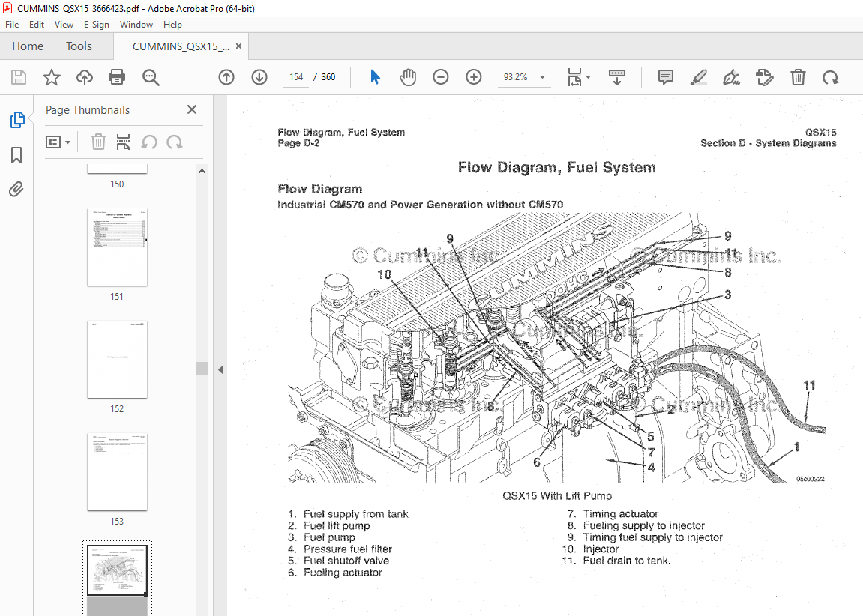Close the Page Thumbnails panel

(x=191, y=109)
